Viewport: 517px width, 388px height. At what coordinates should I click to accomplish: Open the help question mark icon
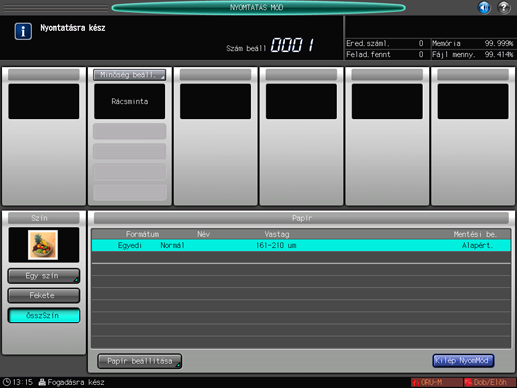tap(504, 7)
